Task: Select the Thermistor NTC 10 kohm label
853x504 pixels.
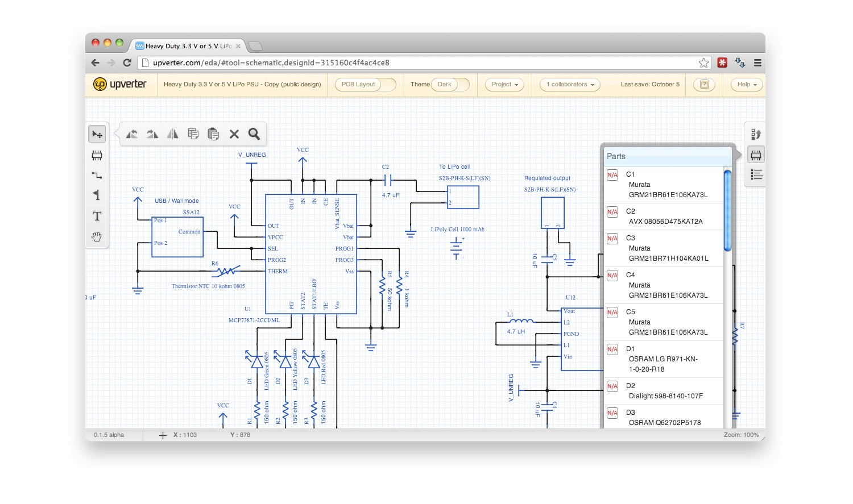Action: click(208, 286)
